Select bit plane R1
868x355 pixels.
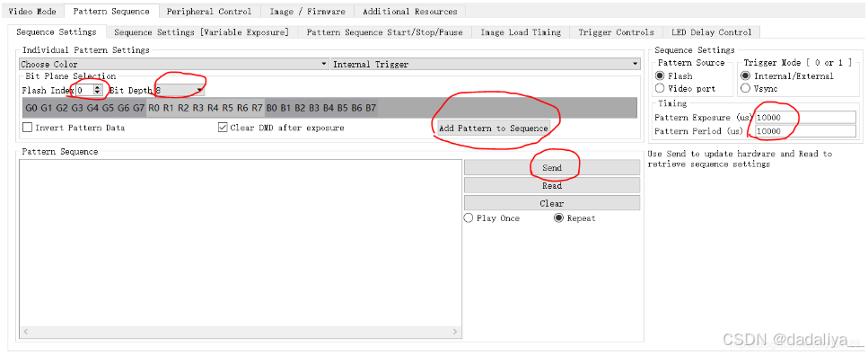[169, 108]
